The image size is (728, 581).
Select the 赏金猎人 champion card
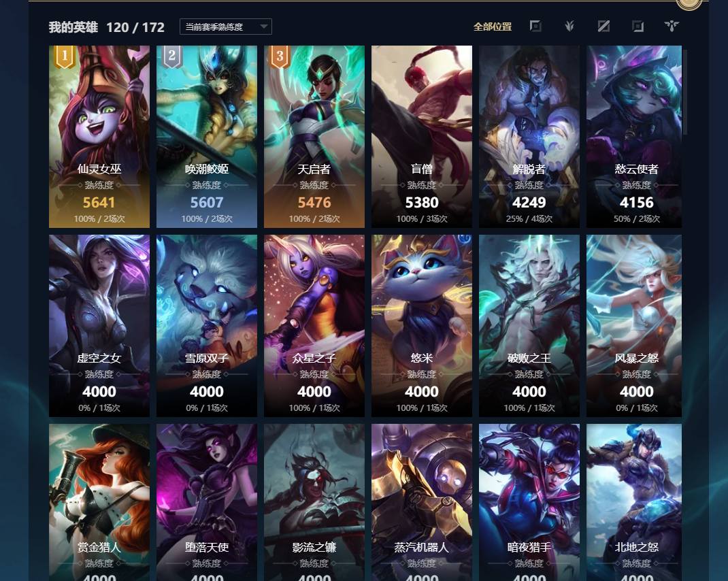click(x=99, y=502)
